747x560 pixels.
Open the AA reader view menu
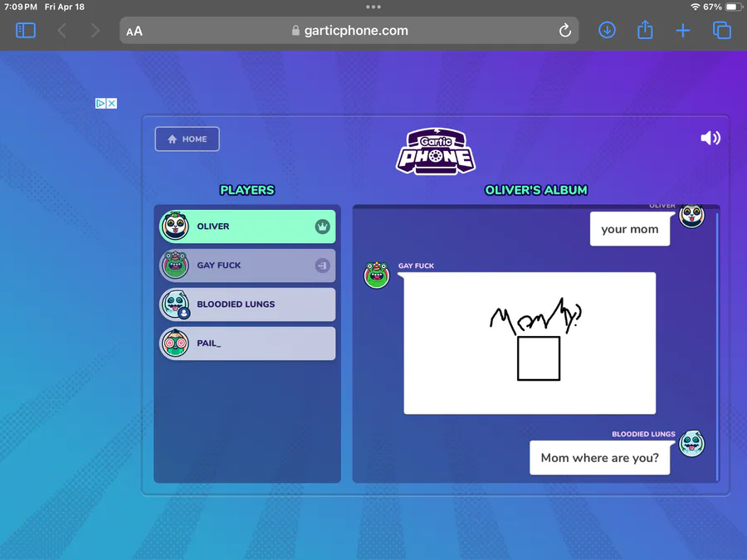(x=134, y=32)
